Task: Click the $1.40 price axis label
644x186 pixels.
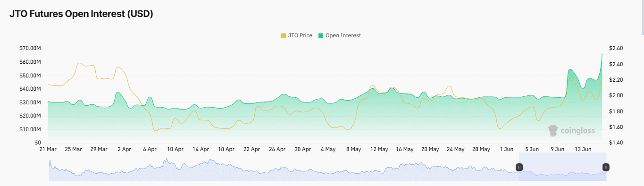Action: 616,143
